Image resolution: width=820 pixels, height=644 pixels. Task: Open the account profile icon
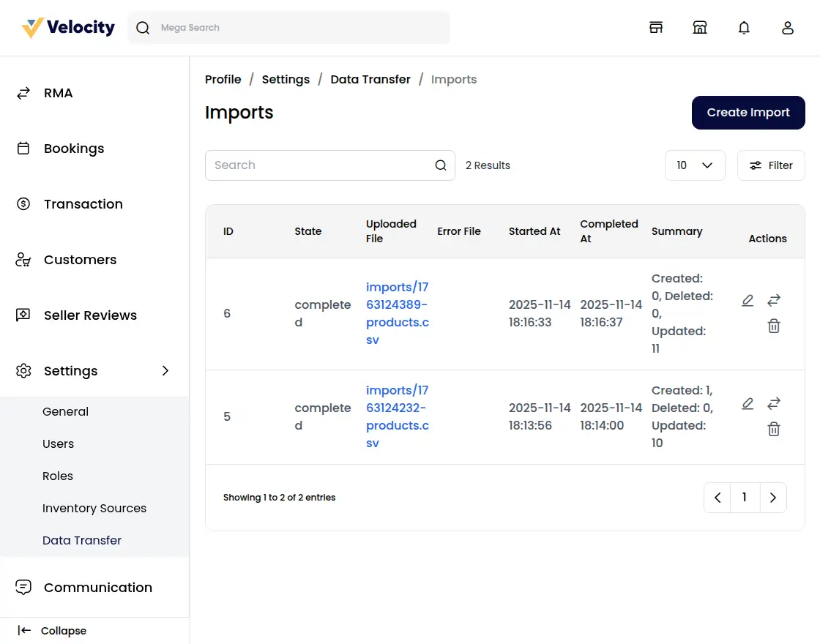[x=788, y=27]
